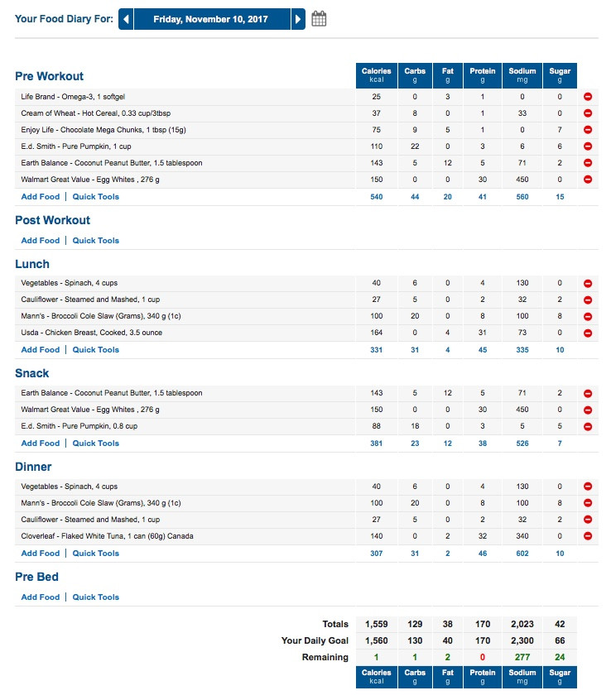Go to next day in food diary
Screen dimensions: 611x700
[x=298, y=19]
